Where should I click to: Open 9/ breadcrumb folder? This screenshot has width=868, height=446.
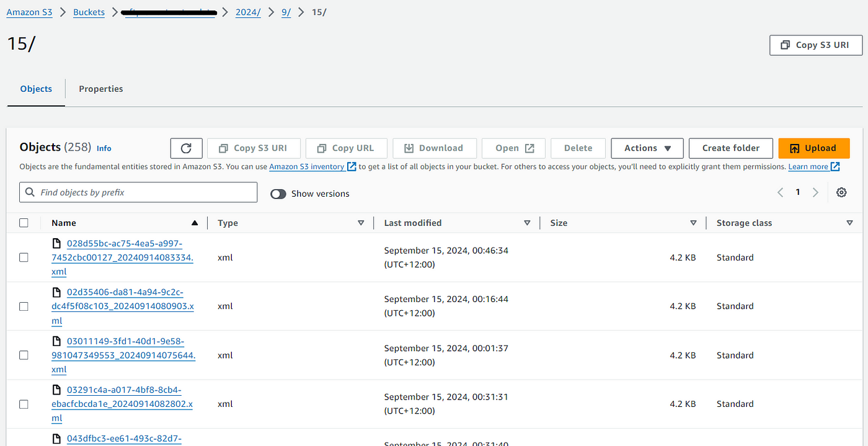pos(286,12)
